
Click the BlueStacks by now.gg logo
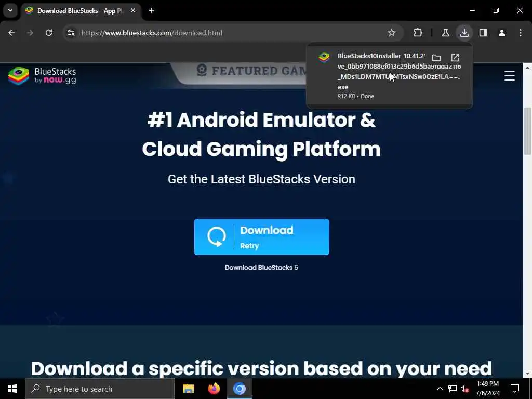pyautogui.click(x=42, y=75)
